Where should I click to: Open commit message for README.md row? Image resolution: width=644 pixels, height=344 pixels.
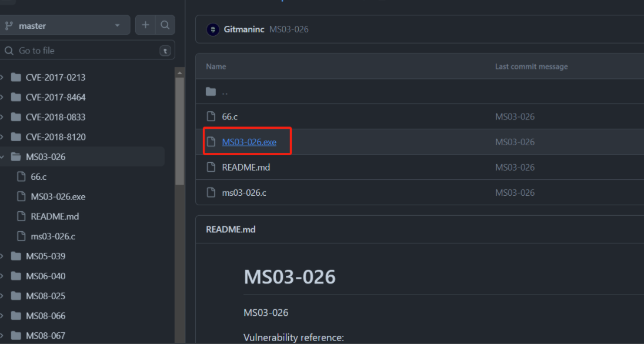[515, 167]
